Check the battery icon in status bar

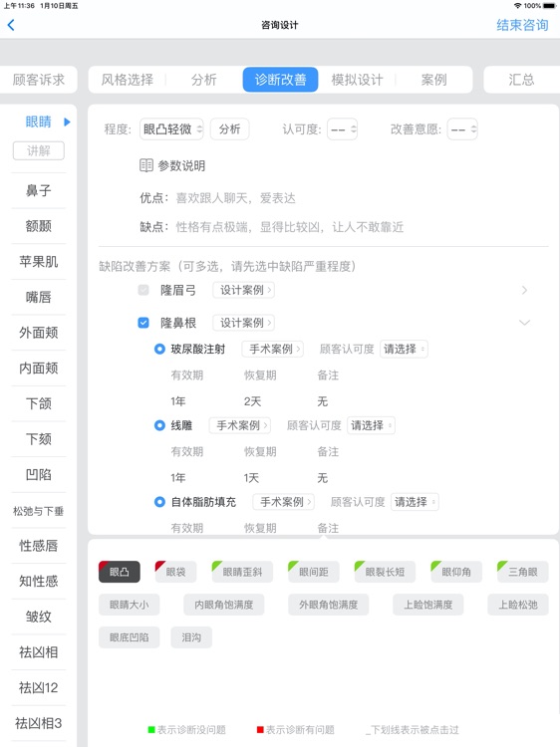(549, 6)
